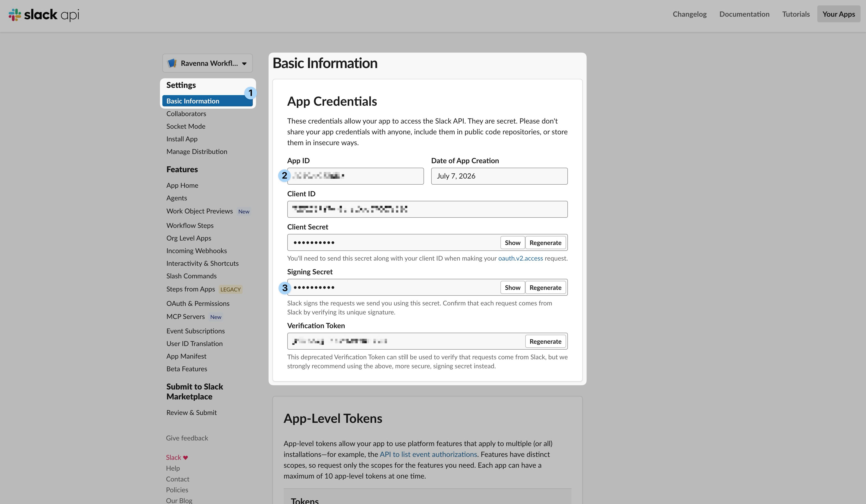Open API to list event authorizations link
The image size is (866, 504).
pyautogui.click(x=428, y=455)
